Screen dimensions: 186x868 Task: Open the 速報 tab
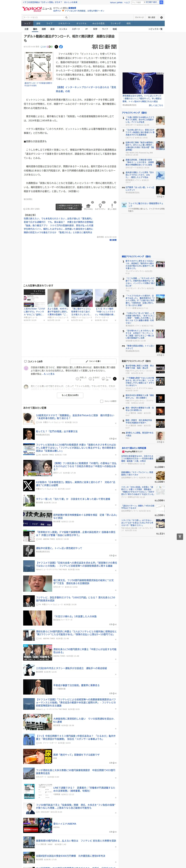(x=38, y=24)
